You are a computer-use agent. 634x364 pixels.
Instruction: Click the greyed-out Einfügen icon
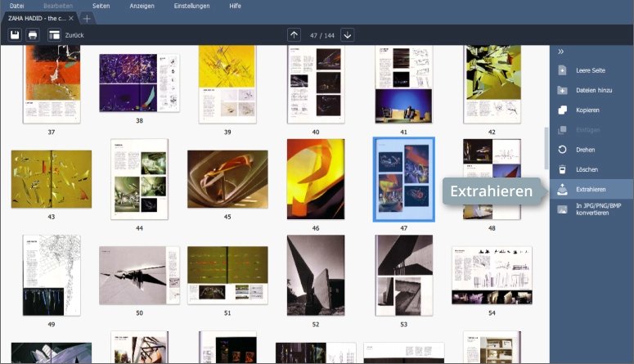[x=562, y=129]
